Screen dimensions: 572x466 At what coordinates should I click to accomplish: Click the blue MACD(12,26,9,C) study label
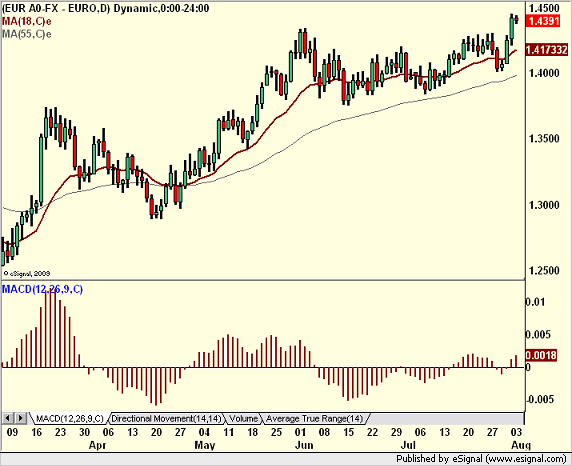click(x=42, y=289)
